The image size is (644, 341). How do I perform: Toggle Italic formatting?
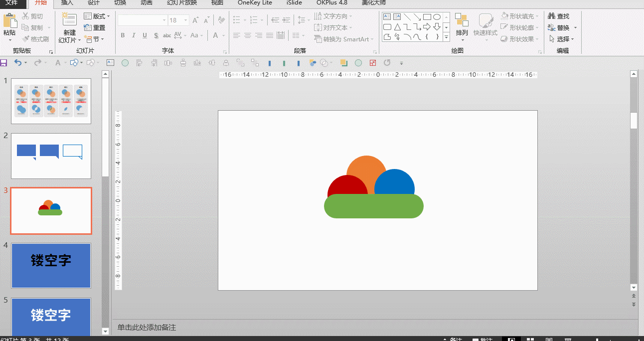point(134,35)
